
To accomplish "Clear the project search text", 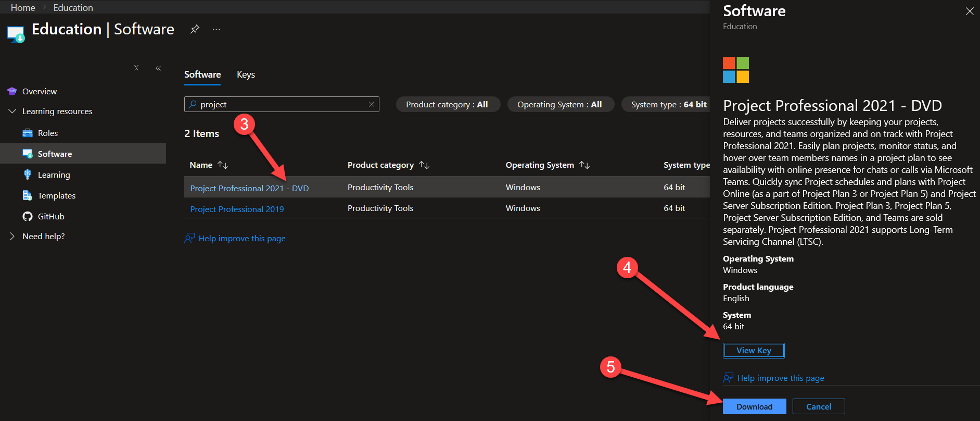I will click(372, 104).
